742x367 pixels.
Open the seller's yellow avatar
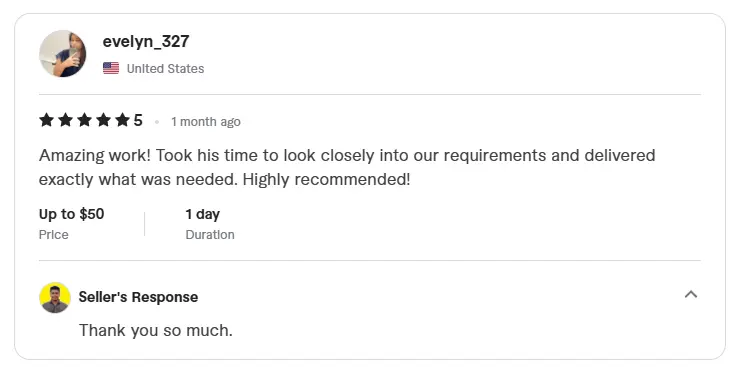tap(55, 297)
